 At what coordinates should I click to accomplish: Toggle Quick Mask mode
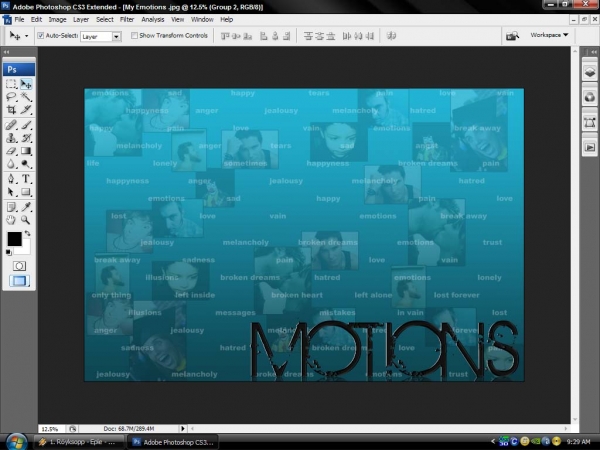pyautogui.click(x=19, y=266)
